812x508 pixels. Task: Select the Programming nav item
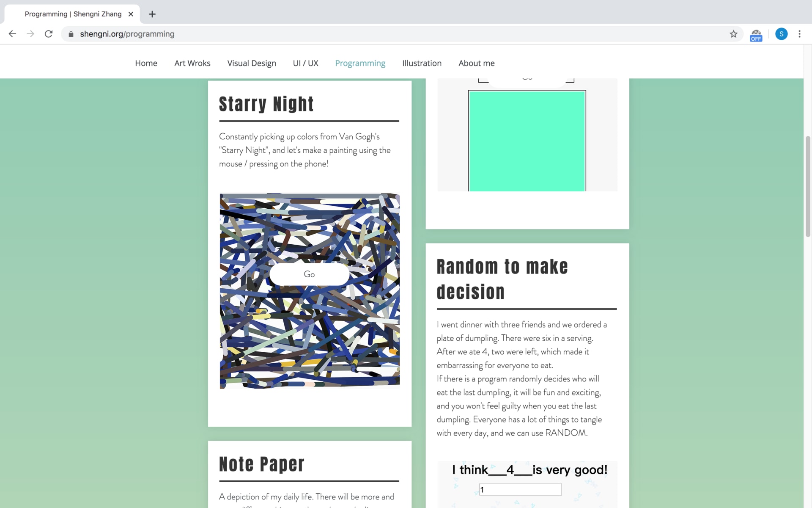(x=360, y=63)
